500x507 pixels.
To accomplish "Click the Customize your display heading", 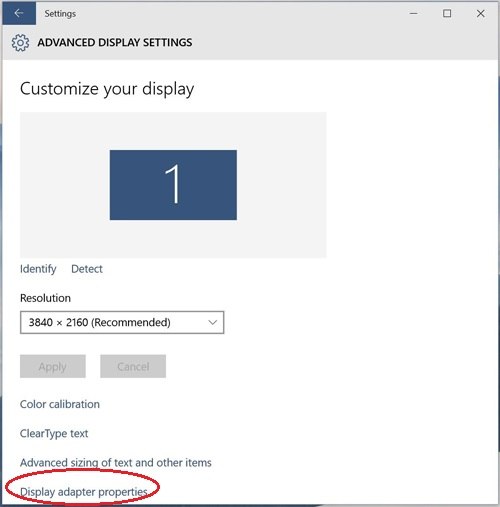I will (107, 89).
